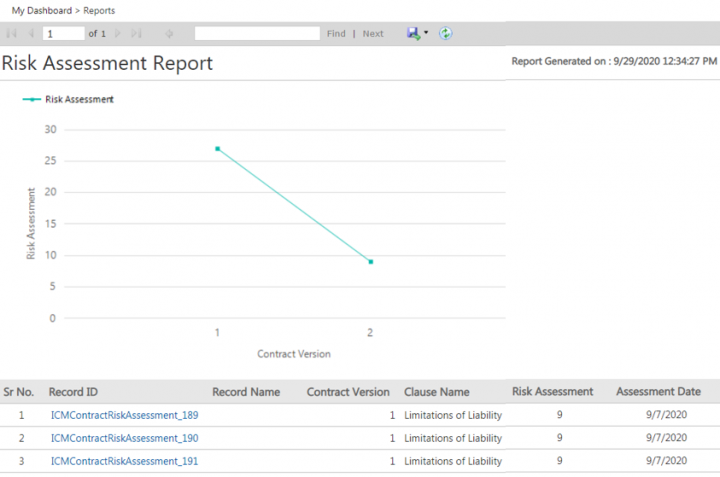Click the Assessment Date column header
Image resolution: width=720 pixels, height=477 pixels.
[x=658, y=392]
